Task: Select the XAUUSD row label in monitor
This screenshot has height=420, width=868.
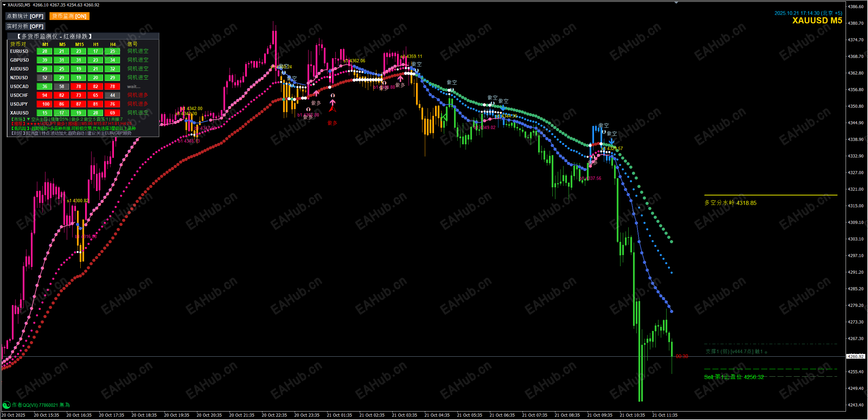Action: coord(19,113)
